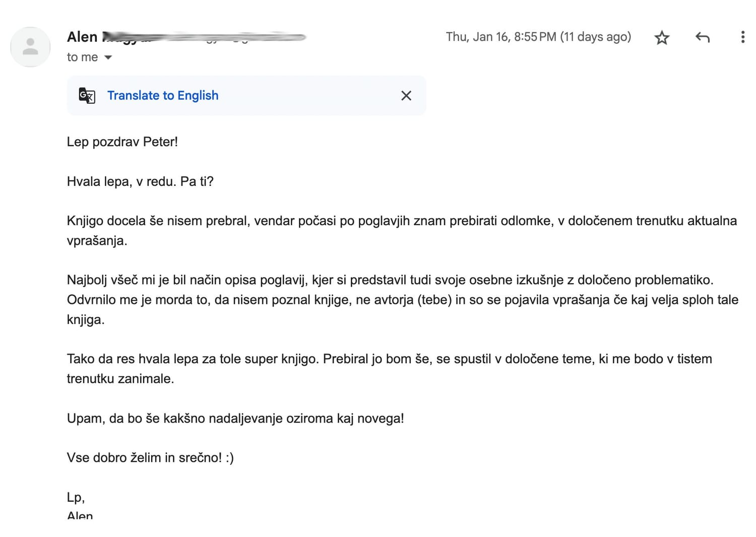Click the "Lp," sign-off line
The height and width of the screenshot is (537, 756).
[76, 497]
